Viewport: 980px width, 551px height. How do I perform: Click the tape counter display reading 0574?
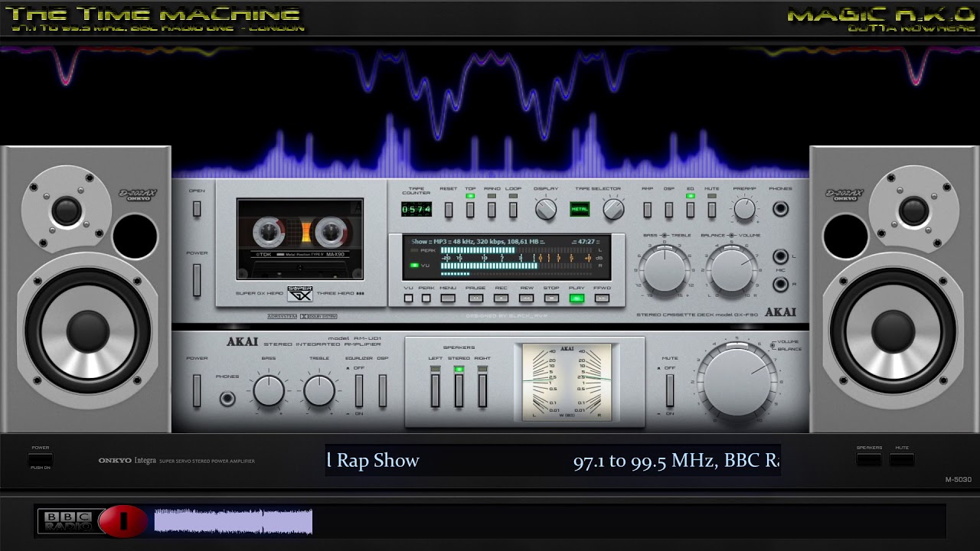pyautogui.click(x=416, y=209)
